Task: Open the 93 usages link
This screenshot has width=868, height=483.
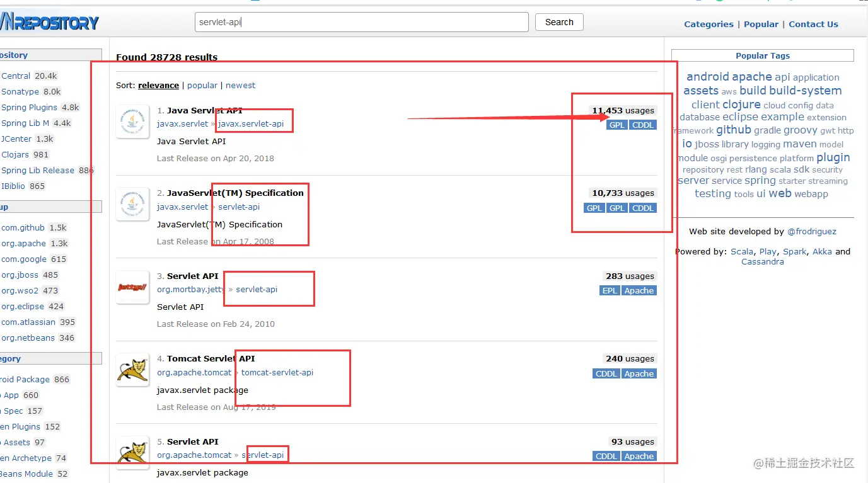Action: click(x=633, y=441)
